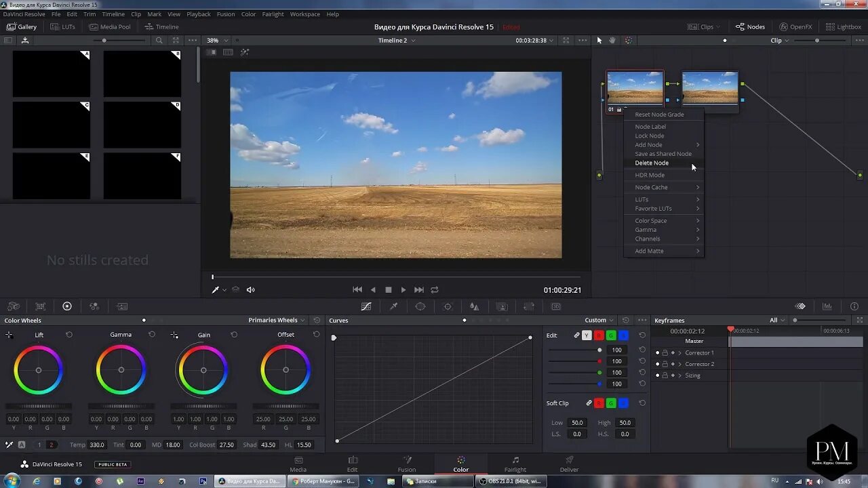Open the Gallery panel button
The image size is (868, 488).
point(22,27)
